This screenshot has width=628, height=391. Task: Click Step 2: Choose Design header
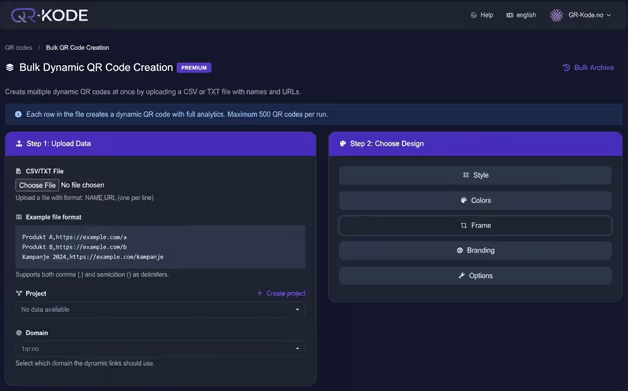(475, 143)
